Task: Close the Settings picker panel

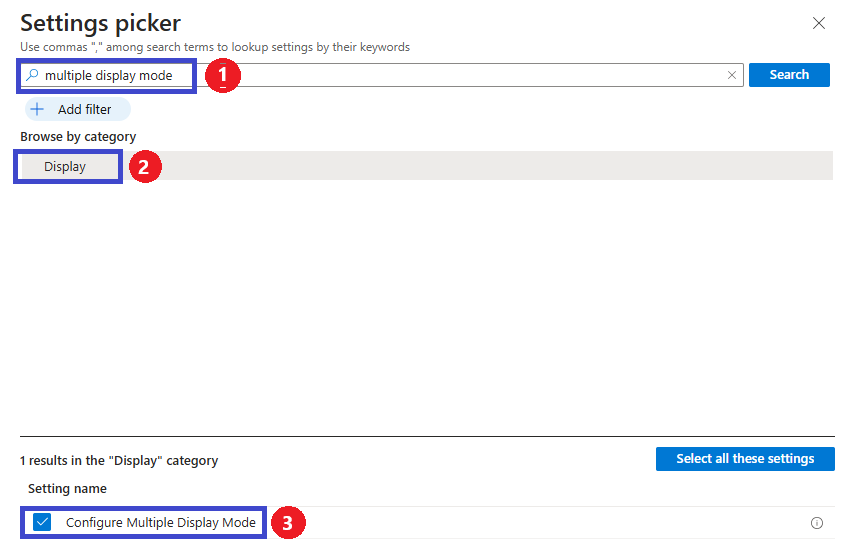Action: (818, 23)
